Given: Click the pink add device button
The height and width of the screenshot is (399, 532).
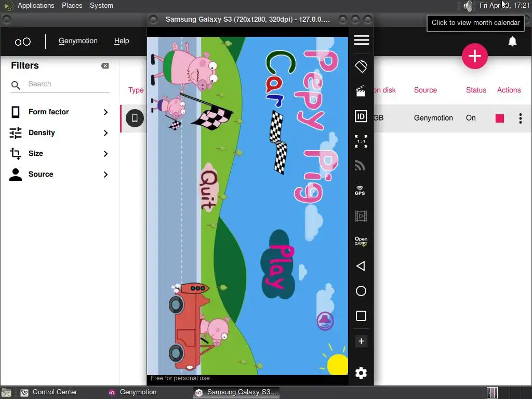Looking at the screenshot, I should tap(475, 56).
